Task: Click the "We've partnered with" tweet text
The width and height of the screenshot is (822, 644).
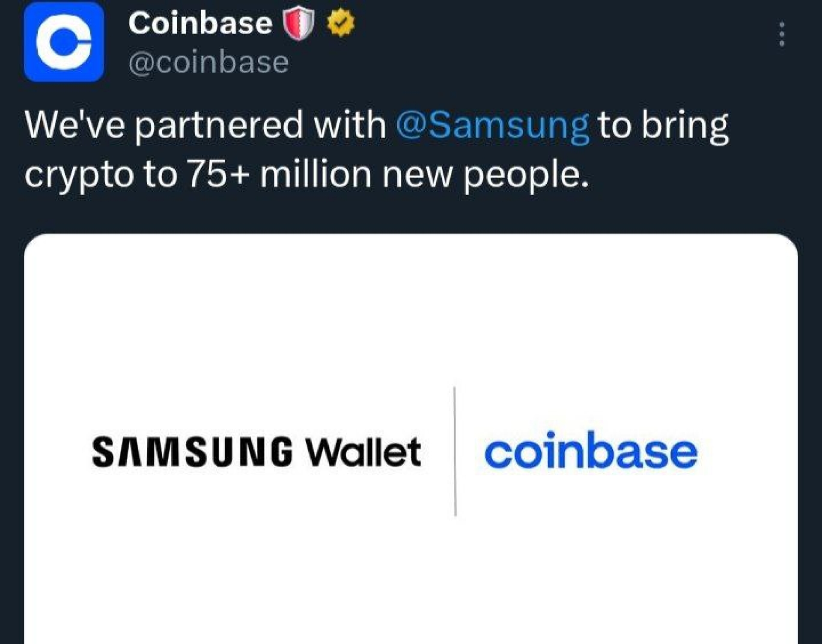Action: pyautogui.click(x=205, y=125)
